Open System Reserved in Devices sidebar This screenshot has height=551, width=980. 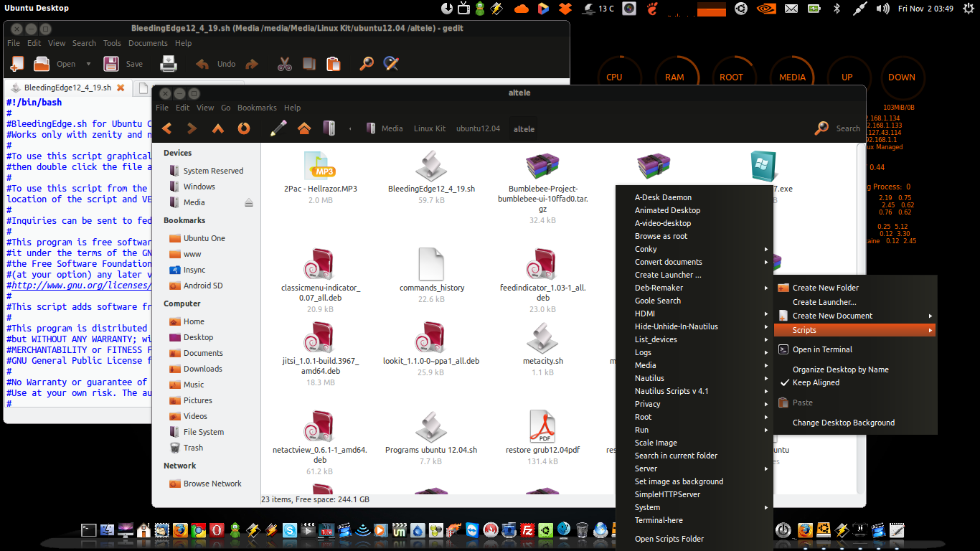206,171
